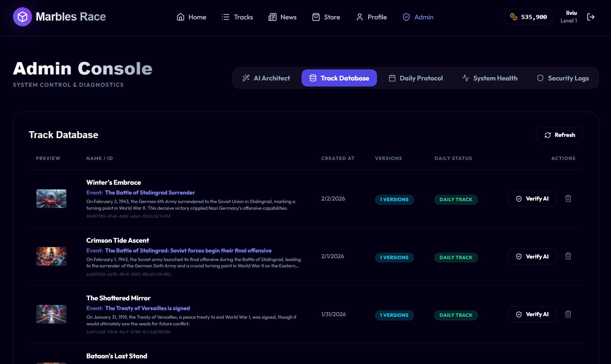Open the Profile page
The height and width of the screenshot is (364, 611).
371,17
